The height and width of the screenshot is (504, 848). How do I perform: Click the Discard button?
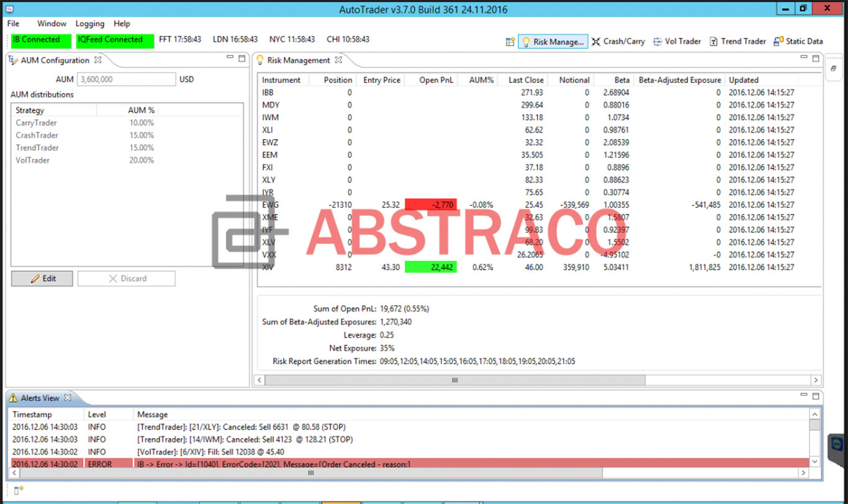[x=127, y=278]
